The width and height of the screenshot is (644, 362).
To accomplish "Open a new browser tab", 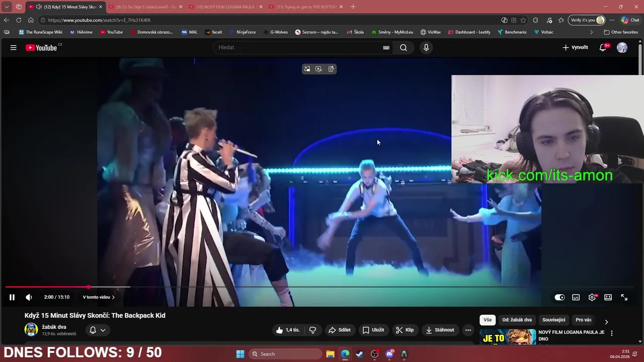I will click(x=353, y=7).
